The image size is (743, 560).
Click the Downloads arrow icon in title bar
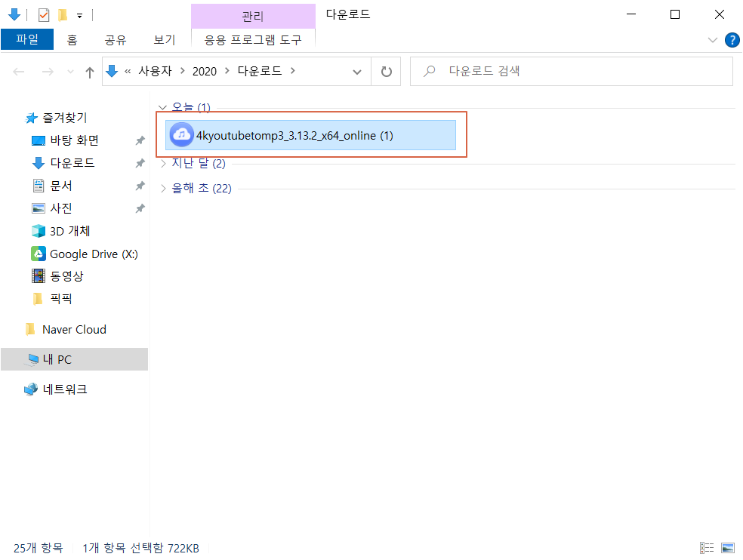14,14
